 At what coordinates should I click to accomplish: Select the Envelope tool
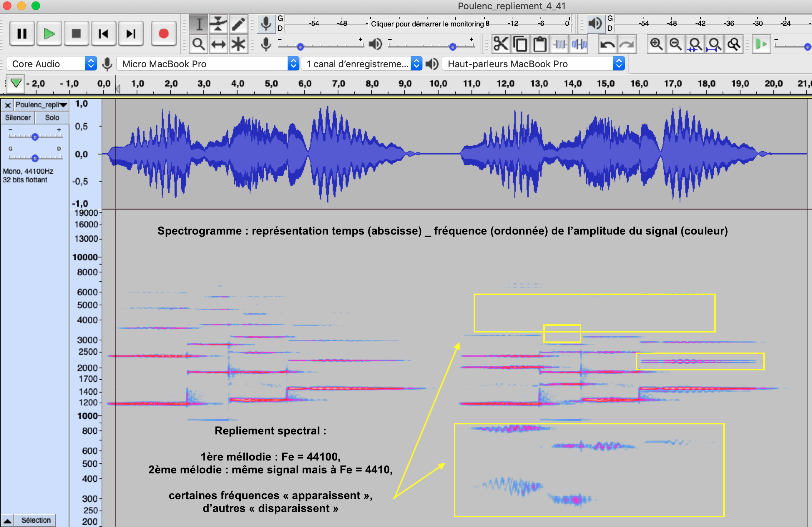219,24
